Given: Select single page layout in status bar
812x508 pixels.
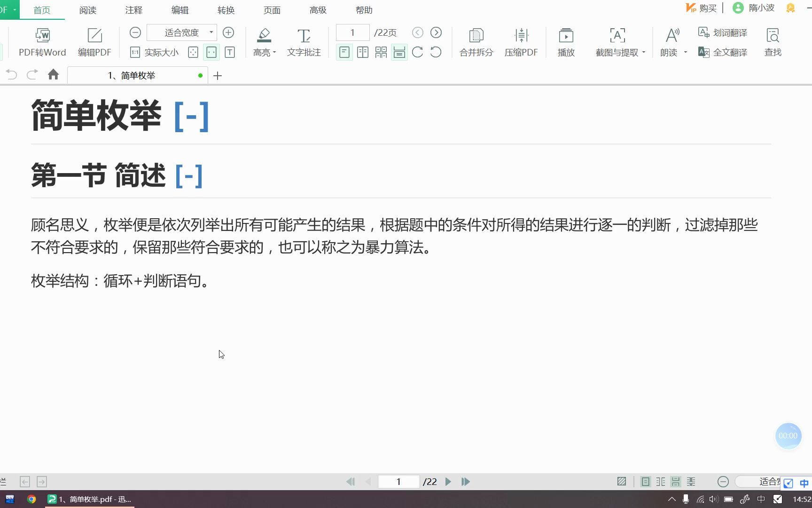Looking at the screenshot, I should coord(646,481).
